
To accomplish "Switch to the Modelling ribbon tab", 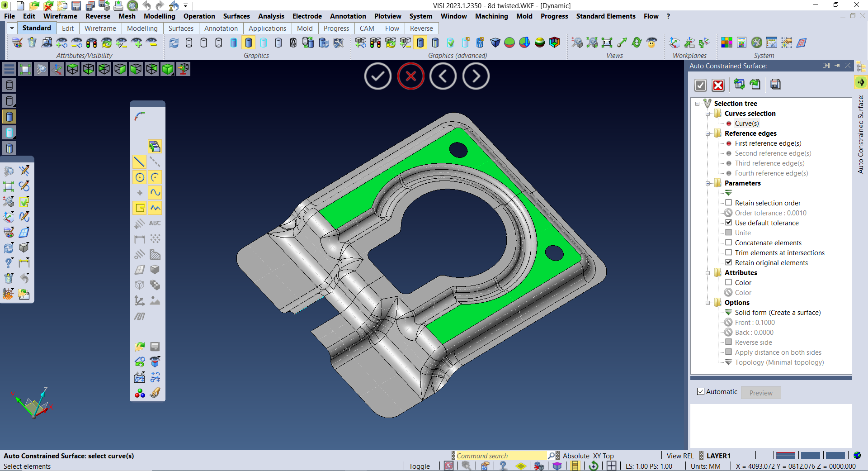I will tap(142, 28).
